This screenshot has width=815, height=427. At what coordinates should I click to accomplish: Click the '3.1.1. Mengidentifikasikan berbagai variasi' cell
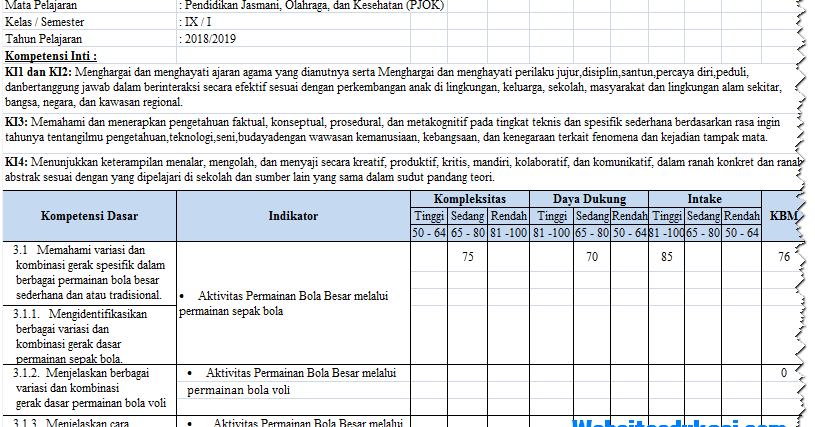click(89, 335)
